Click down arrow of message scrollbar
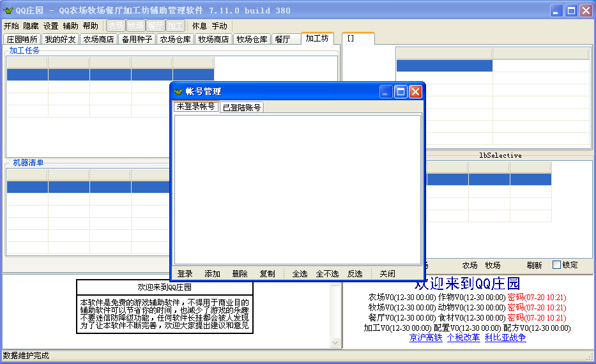The height and width of the screenshot is (364, 596). [335, 343]
